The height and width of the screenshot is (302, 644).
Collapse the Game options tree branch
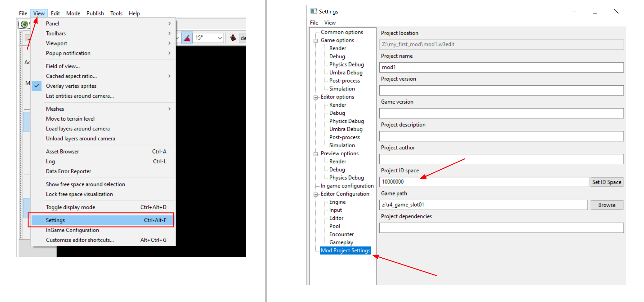316,40
